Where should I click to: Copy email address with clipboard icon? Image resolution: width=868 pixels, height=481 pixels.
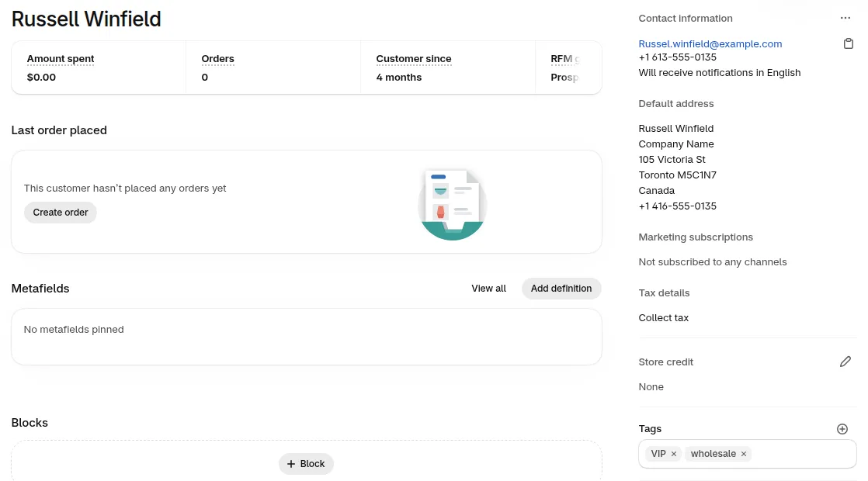[x=848, y=43]
